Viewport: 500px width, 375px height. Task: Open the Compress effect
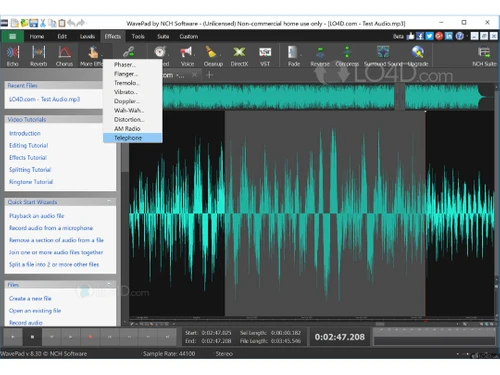347,56
